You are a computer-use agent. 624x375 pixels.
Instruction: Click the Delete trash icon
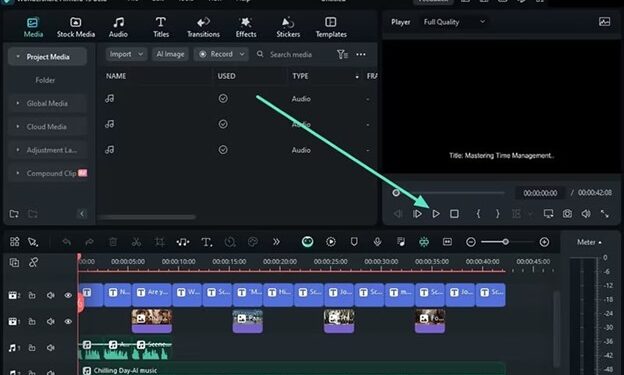click(113, 242)
